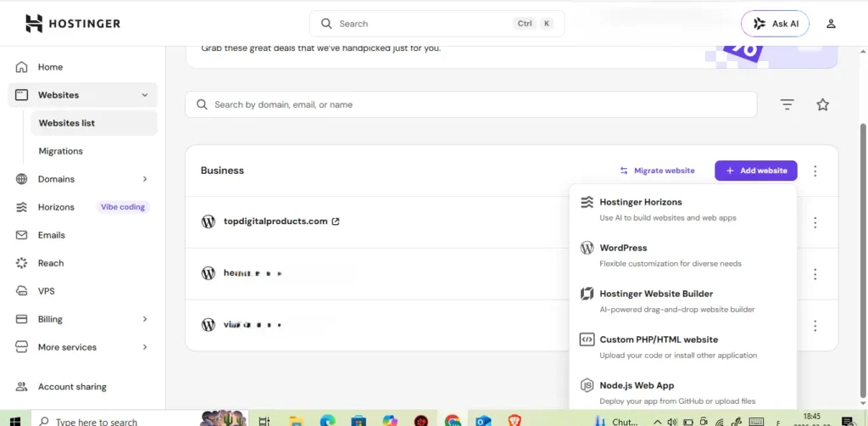The image size is (868, 426).
Task: Choose Hostinger Horizons option
Action: tap(683, 210)
